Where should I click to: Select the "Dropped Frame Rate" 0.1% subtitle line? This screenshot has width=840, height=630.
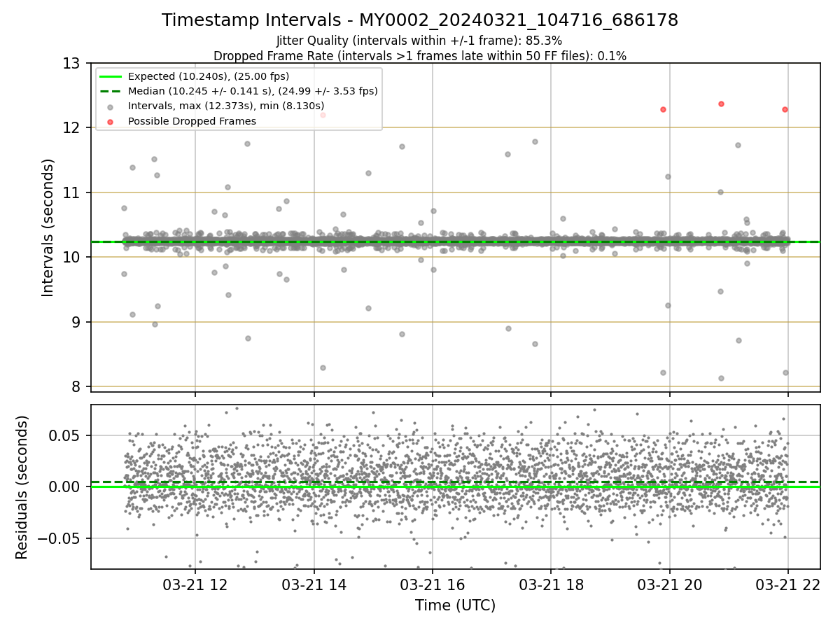pos(420,55)
